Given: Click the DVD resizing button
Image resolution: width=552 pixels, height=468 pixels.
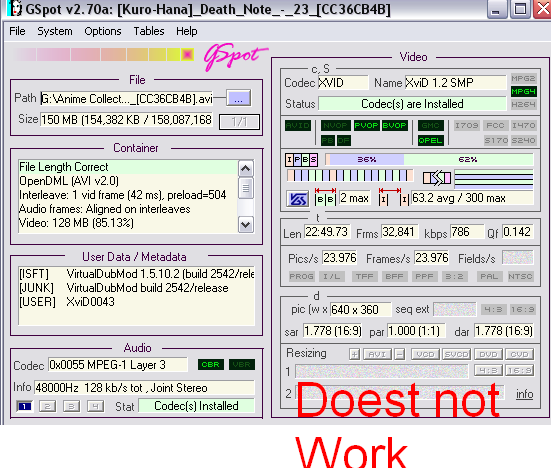Looking at the screenshot, I should click(488, 354).
